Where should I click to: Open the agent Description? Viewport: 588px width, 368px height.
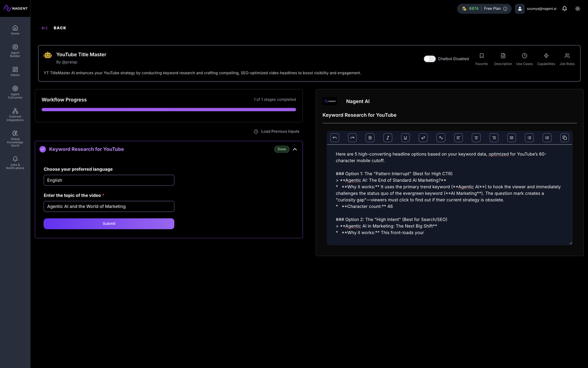503,59
